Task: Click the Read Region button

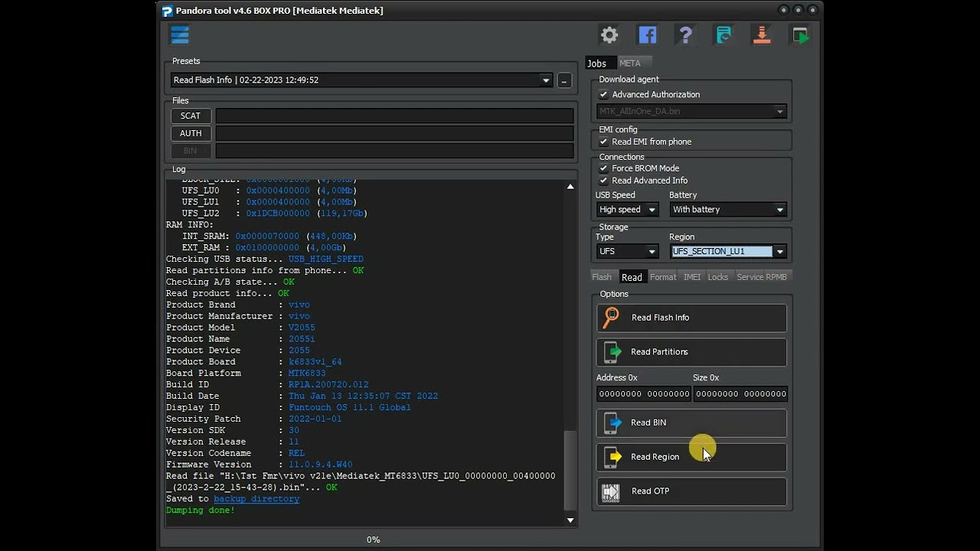Action: pos(691,457)
